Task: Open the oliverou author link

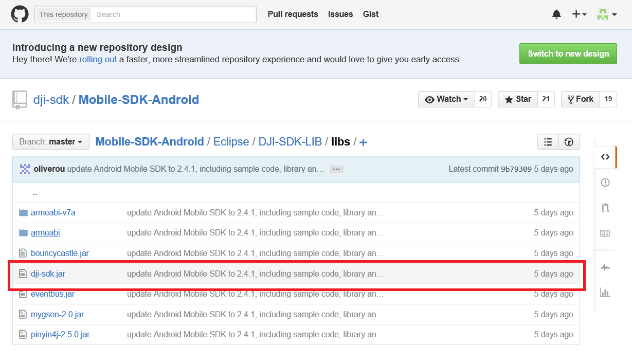Action: pos(49,169)
